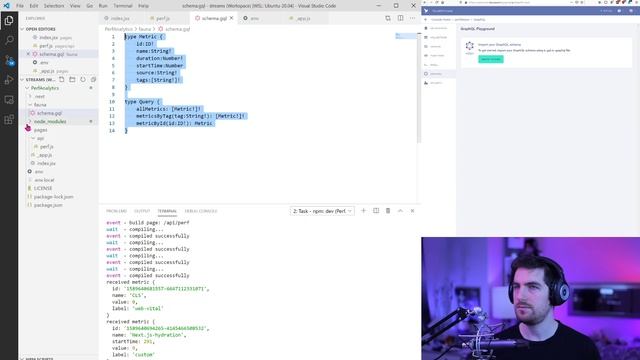640x360 pixels.
Task: Switch to the Output panel tab
Action: tap(142, 211)
